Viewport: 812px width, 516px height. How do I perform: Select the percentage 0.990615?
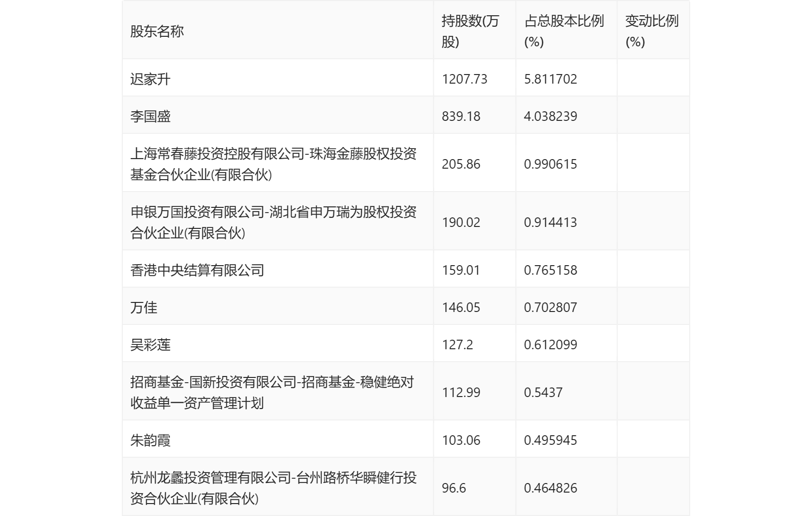coord(551,164)
